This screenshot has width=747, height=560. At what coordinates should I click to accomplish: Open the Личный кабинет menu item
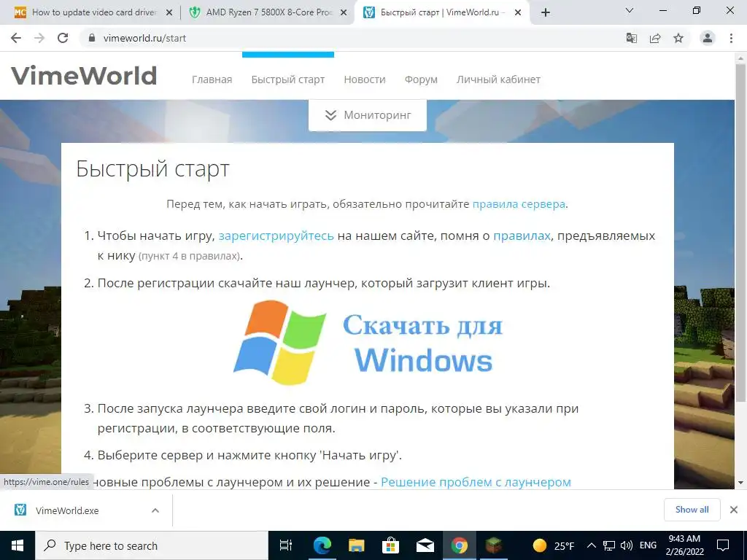498,79
